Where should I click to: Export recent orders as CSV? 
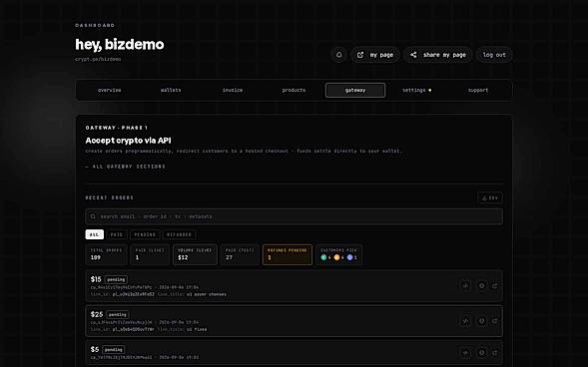coord(490,197)
